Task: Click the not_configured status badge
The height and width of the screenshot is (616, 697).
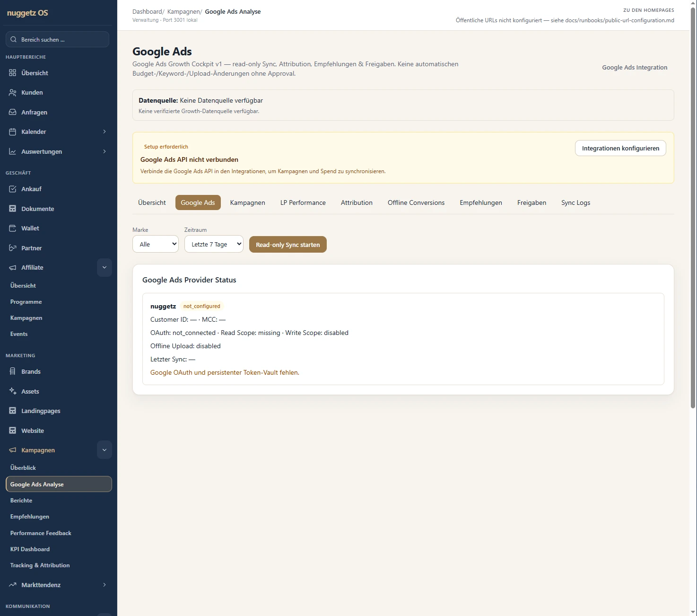Action: coord(202,306)
